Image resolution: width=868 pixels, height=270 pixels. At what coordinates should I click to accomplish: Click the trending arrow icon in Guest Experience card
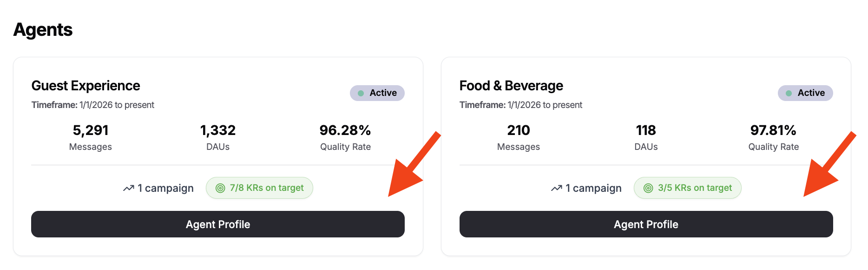[128, 188]
